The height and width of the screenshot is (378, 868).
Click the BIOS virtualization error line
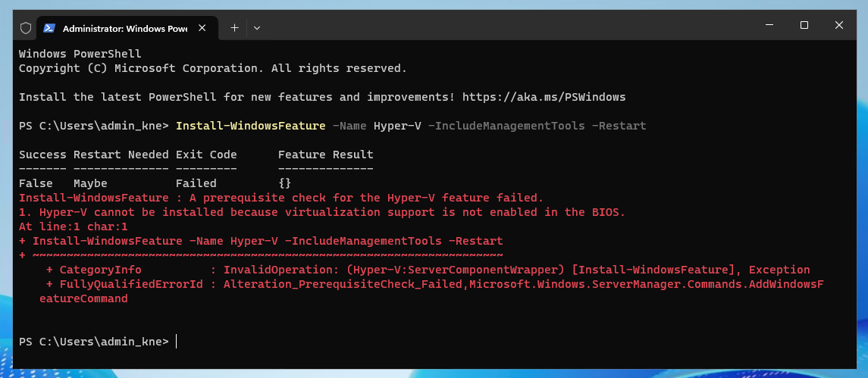pos(322,212)
